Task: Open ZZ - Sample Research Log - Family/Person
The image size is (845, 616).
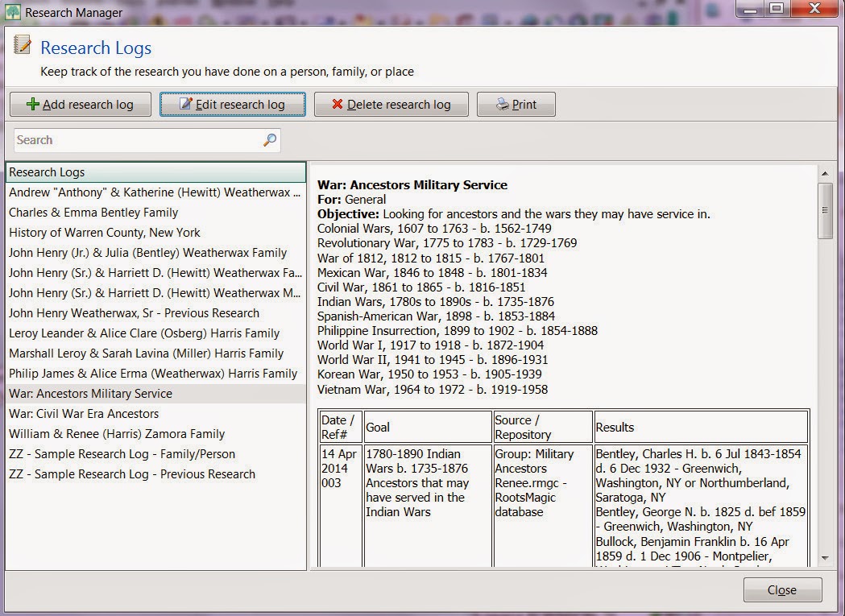Action: pos(155,454)
